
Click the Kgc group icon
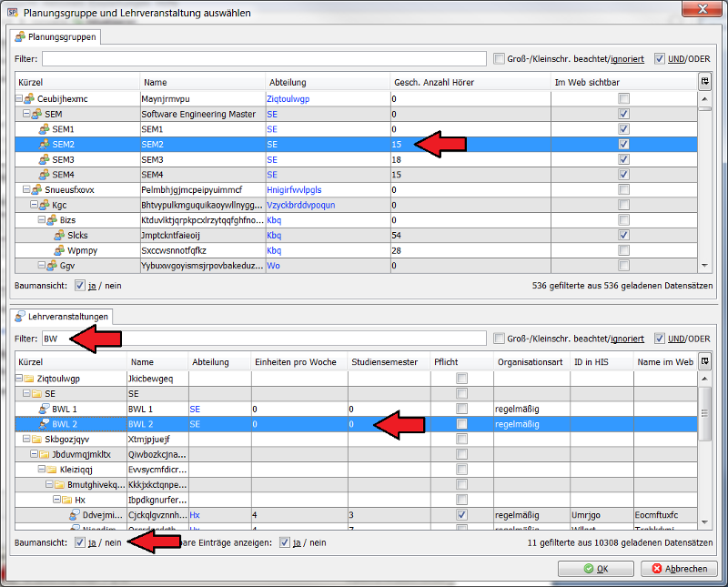point(44,205)
